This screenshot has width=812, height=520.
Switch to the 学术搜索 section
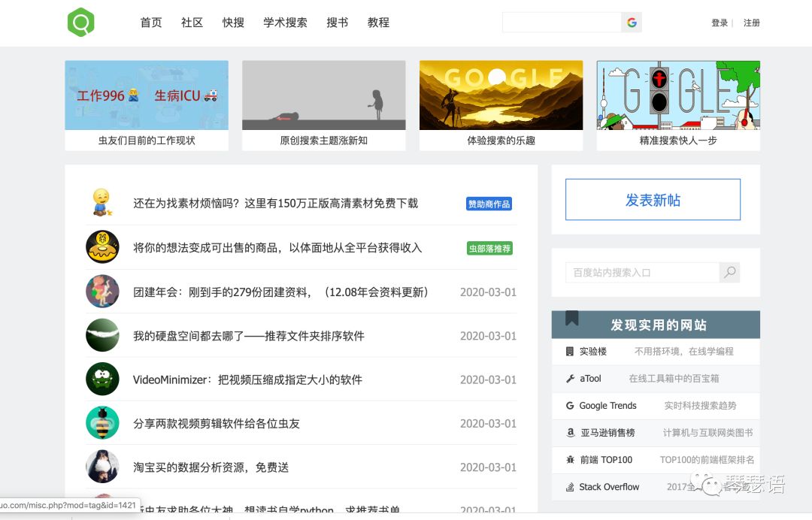click(x=284, y=23)
